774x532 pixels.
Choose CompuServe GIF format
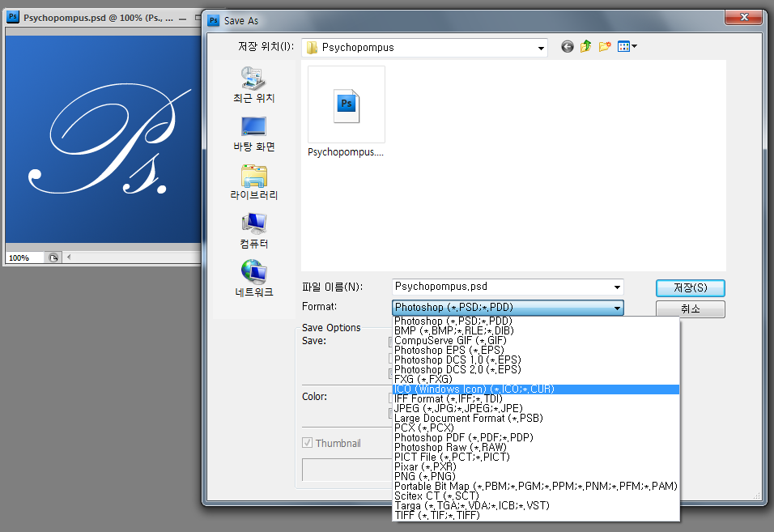[x=536, y=341]
